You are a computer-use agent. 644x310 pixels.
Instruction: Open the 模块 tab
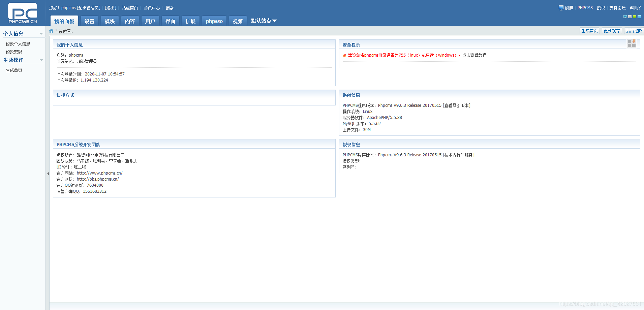pyautogui.click(x=110, y=21)
